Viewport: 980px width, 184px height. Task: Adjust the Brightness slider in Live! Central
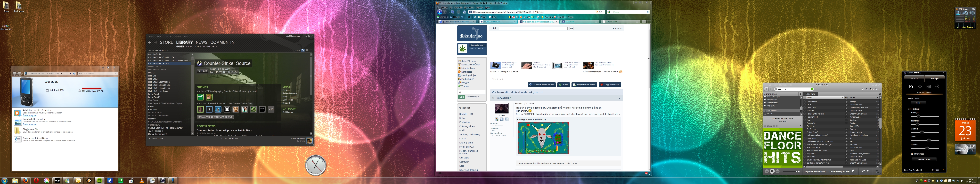tap(926, 124)
